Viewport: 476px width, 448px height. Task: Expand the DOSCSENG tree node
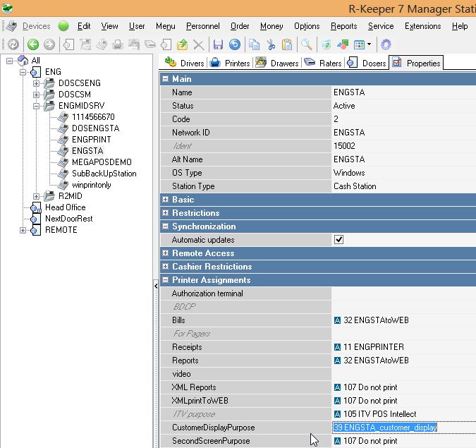pyautogui.click(x=36, y=83)
